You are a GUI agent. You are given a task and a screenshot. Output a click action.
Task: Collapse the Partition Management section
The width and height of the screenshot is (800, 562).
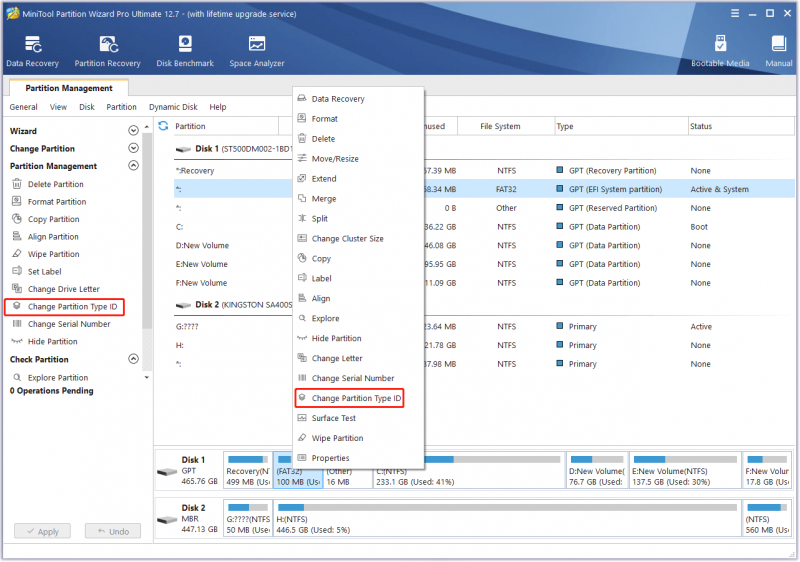pyautogui.click(x=133, y=165)
